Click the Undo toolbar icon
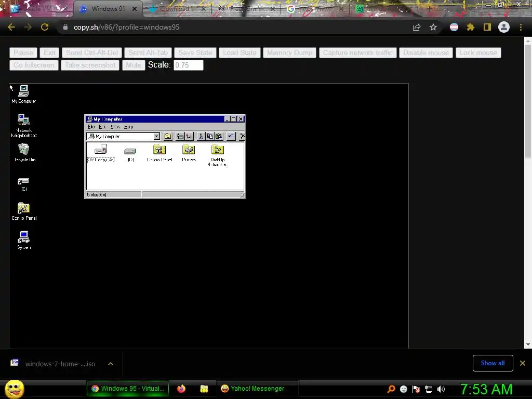 click(x=231, y=137)
